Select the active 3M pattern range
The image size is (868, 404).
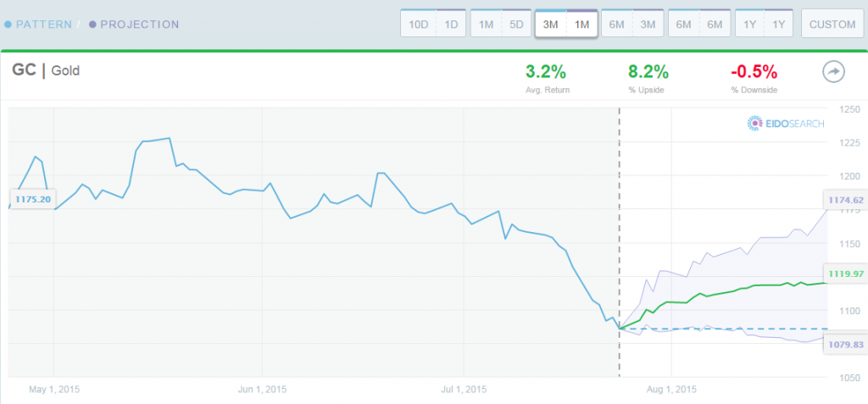pyautogui.click(x=551, y=24)
